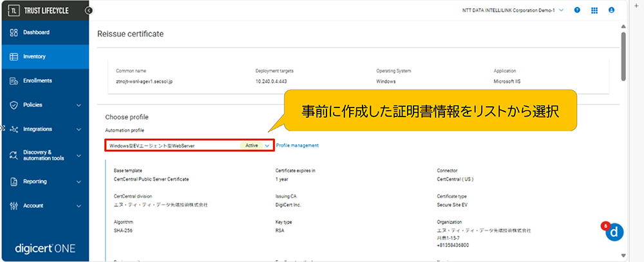The width and height of the screenshot is (644, 262).
Task: Click the digicert ONE logo
Action: 45,248
